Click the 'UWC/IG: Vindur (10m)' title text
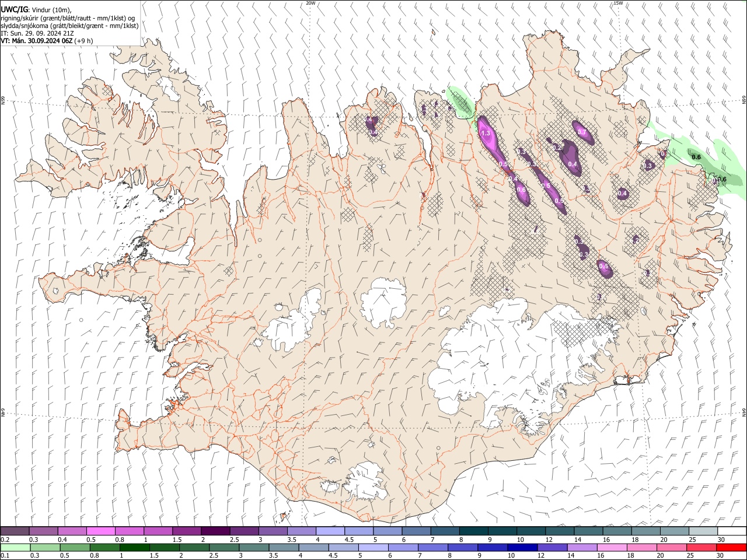The width and height of the screenshot is (747, 560). tap(36, 10)
